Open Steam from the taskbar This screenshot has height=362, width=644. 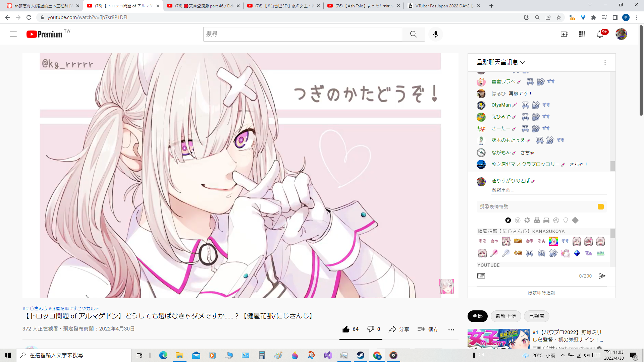[361, 355]
